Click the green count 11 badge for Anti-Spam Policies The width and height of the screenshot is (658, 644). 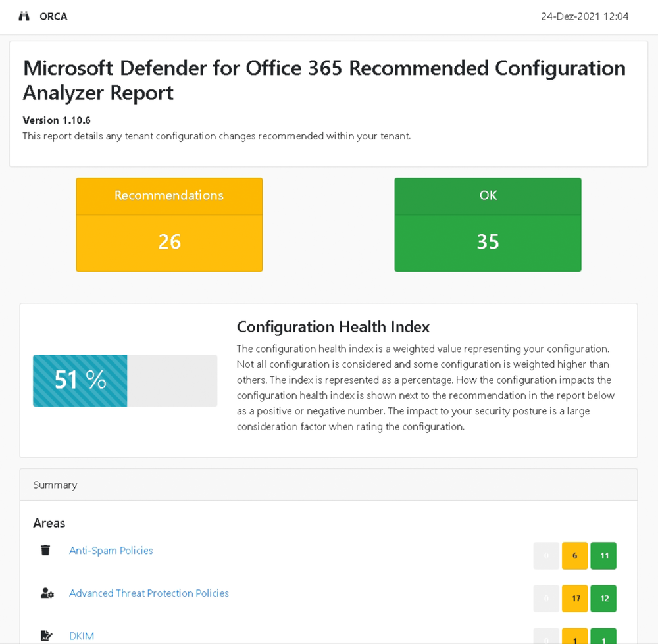click(x=603, y=555)
